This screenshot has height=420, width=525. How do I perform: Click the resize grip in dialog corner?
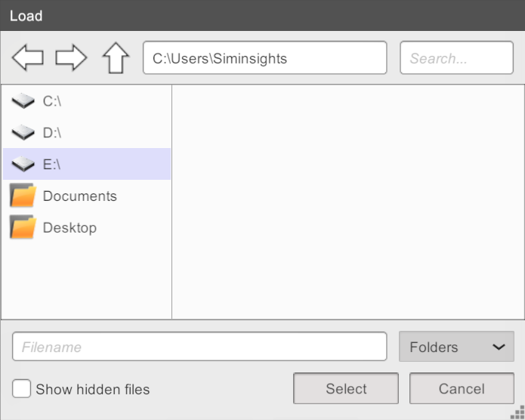517,412
